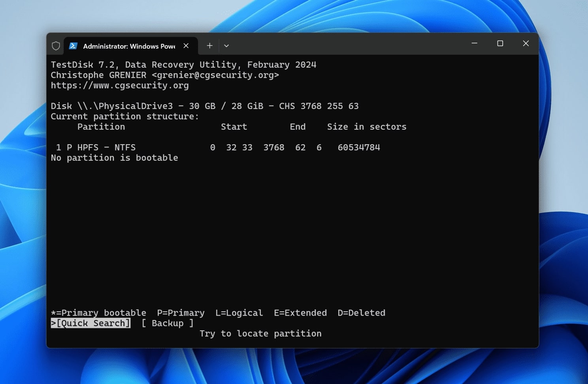The height and width of the screenshot is (384, 588).
Task: Click the 'Current partition structure:' line
Action: [125, 117]
